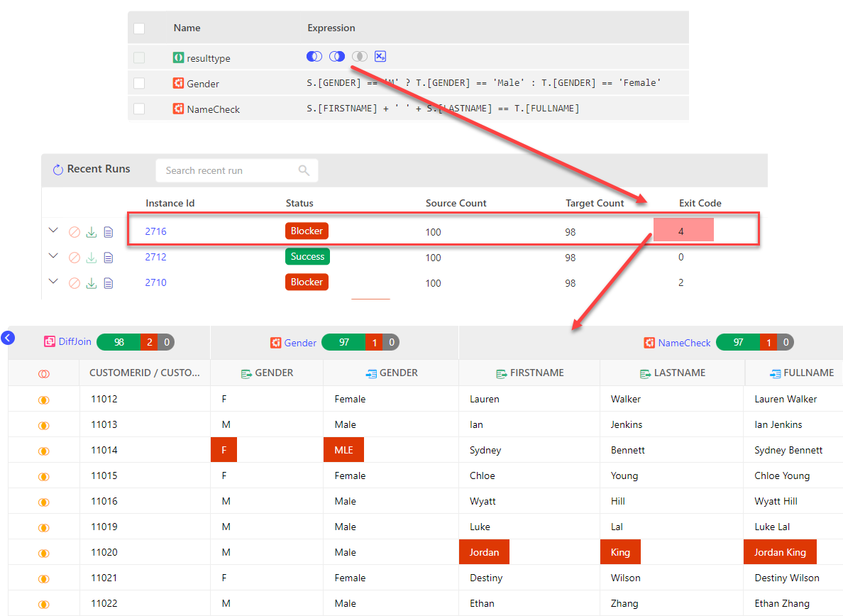The image size is (843, 616).
Task: Select the first resulttype join icon
Action: 314,57
